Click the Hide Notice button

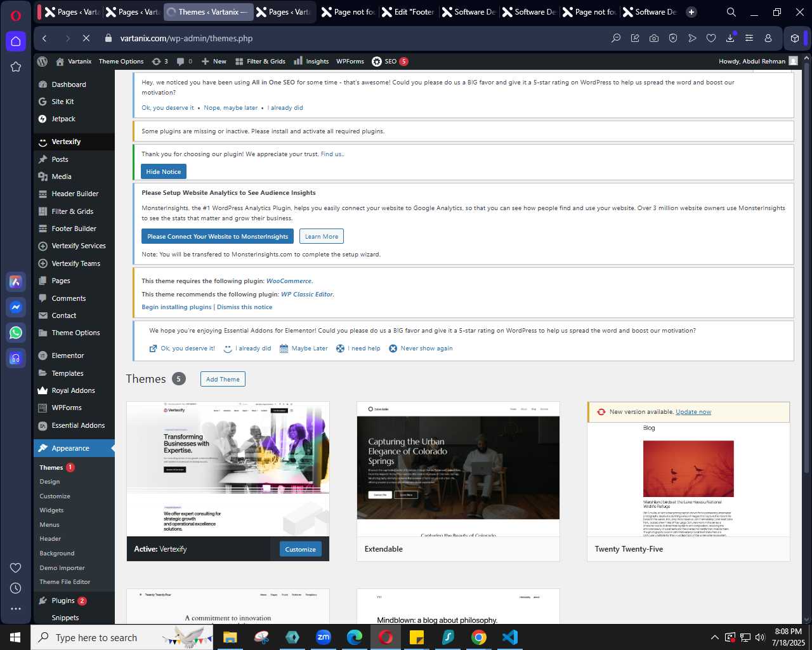[164, 171]
